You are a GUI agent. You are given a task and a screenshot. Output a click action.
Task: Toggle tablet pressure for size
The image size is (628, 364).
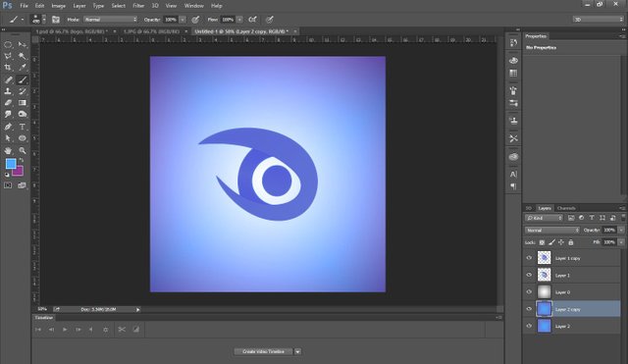(270, 20)
